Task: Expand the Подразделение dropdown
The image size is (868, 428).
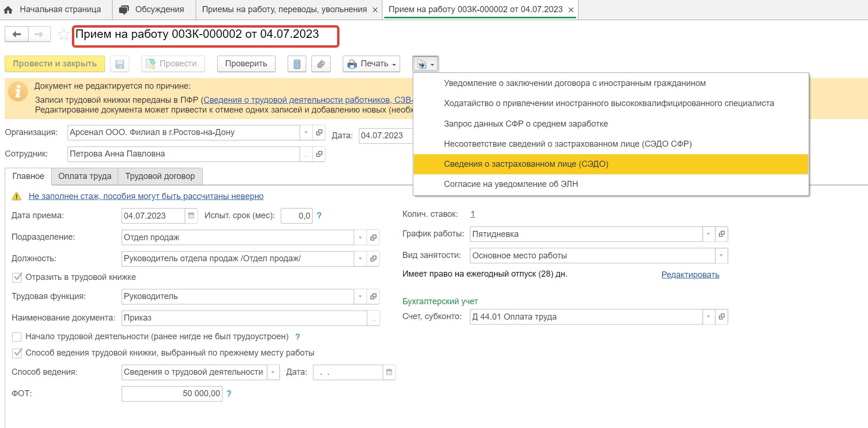Action: (x=360, y=237)
